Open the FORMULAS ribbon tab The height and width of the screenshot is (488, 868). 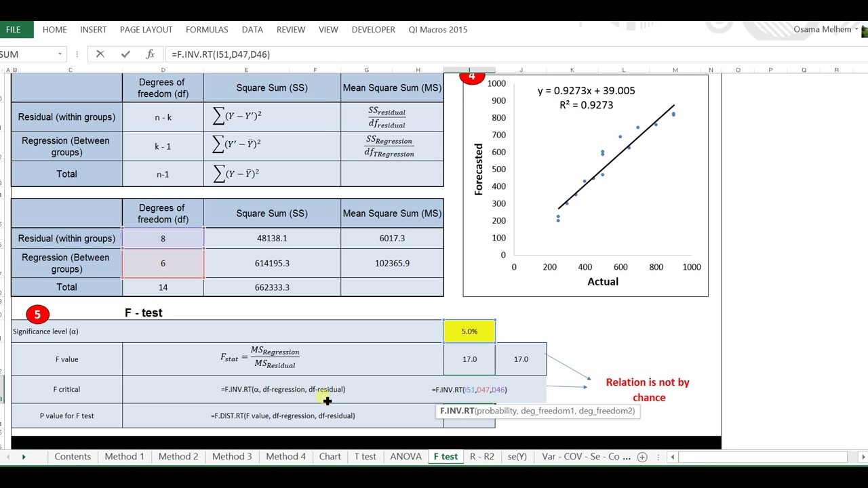[x=207, y=30]
